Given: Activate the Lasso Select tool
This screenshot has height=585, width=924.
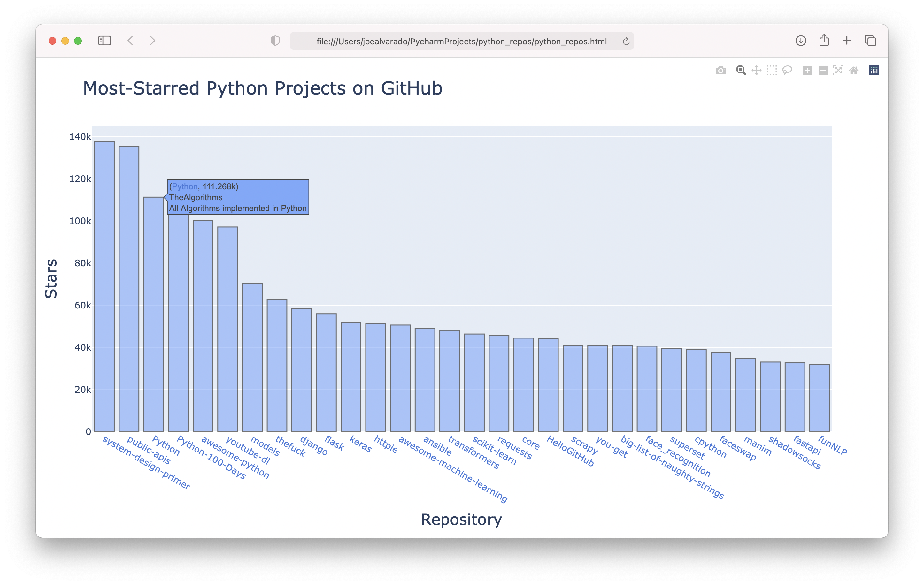Looking at the screenshot, I should click(787, 70).
